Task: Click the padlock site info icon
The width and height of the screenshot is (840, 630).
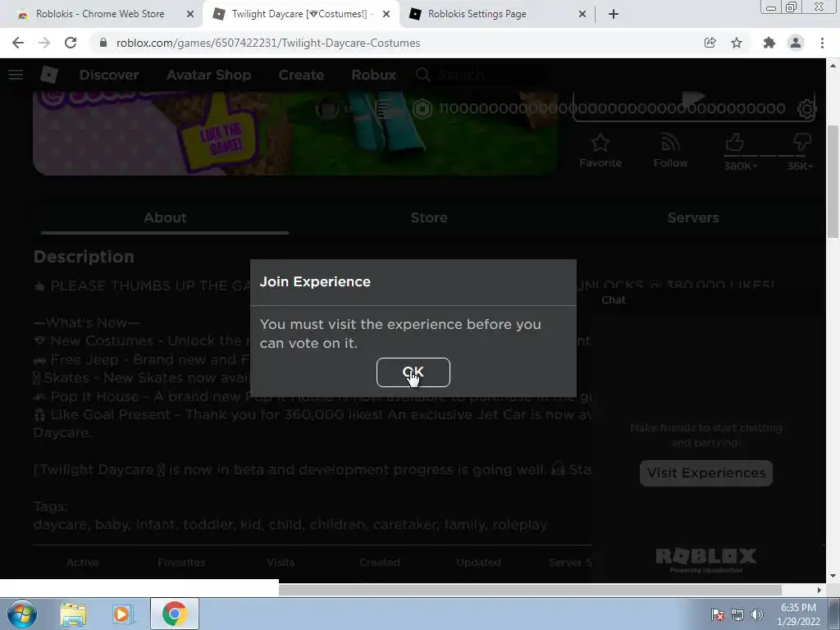Action: tap(103, 43)
